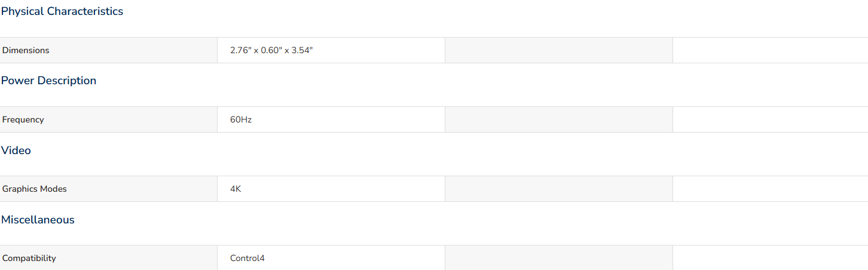Screen dimensions: 868x270
Task: Click empty last cell in Graphics Modes row
Action: click(771, 189)
